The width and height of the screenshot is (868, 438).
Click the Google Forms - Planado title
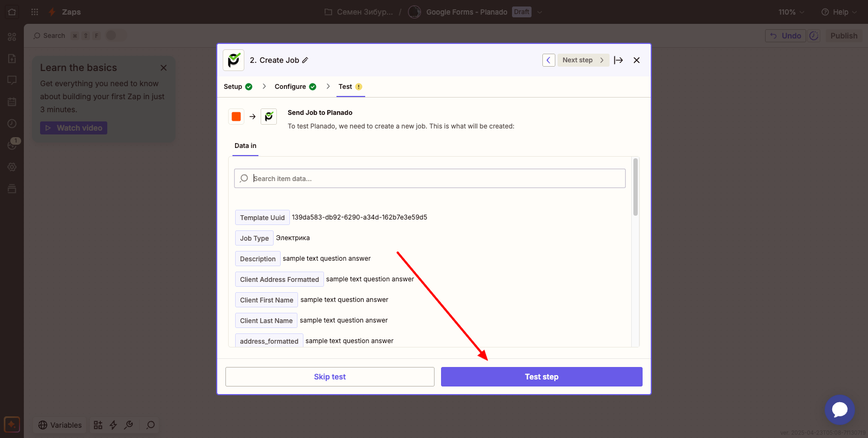coord(467,12)
